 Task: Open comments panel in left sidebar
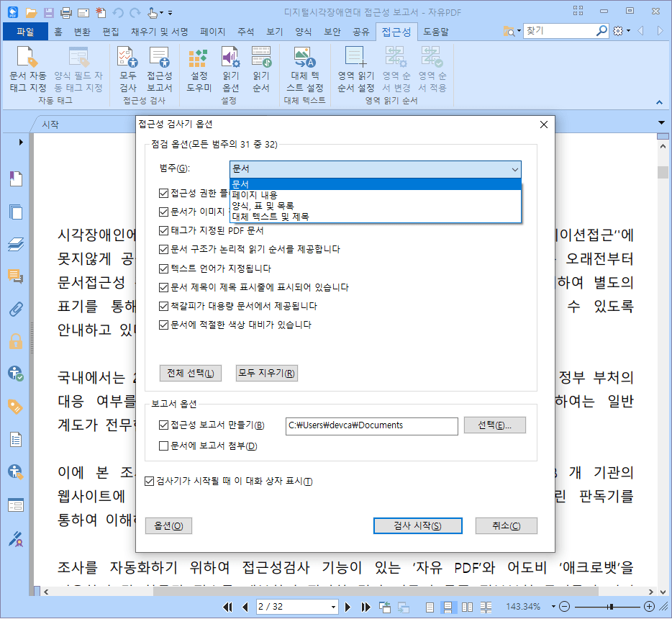(x=16, y=276)
